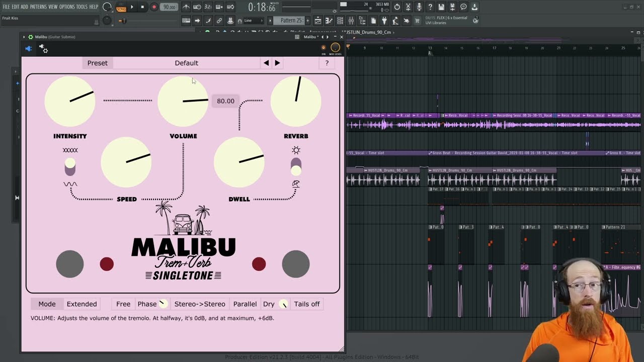Click the DWELL knob
The height and width of the screenshot is (362, 644).
239,163
